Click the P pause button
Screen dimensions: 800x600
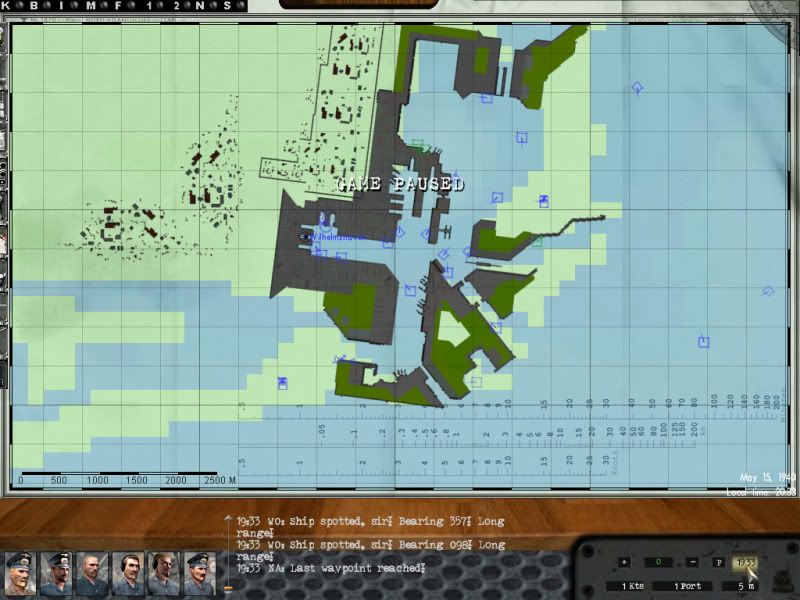point(718,562)
